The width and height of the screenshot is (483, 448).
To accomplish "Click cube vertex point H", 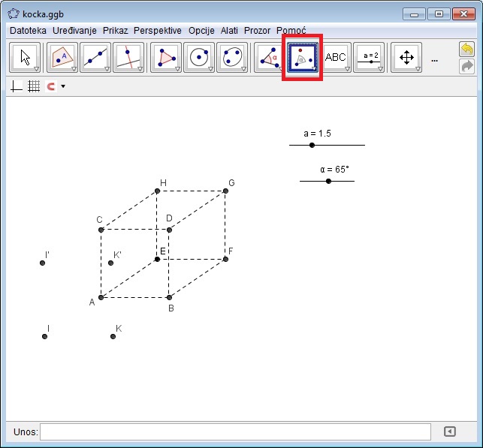I will pyautogui.click(x=157, y=191).
